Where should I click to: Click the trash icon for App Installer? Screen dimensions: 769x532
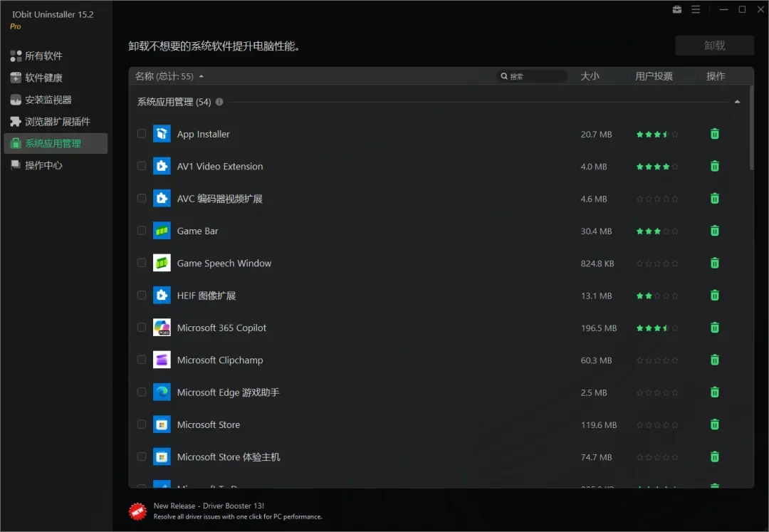point(715,134)
